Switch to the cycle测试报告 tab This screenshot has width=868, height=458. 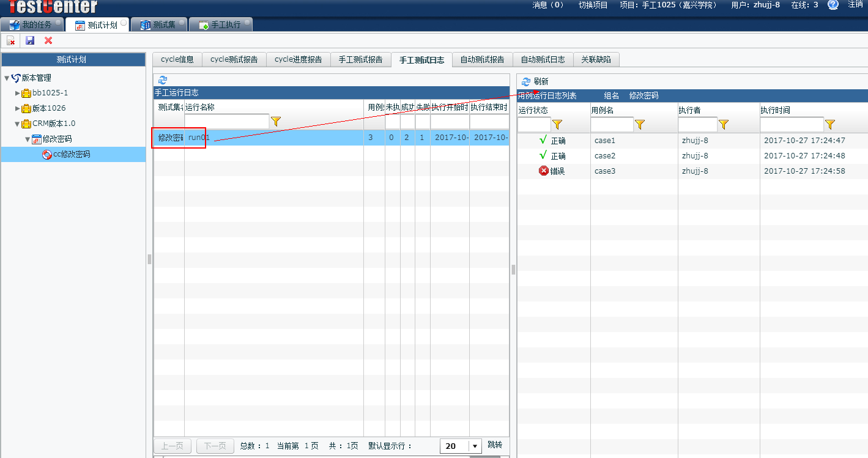234,59
